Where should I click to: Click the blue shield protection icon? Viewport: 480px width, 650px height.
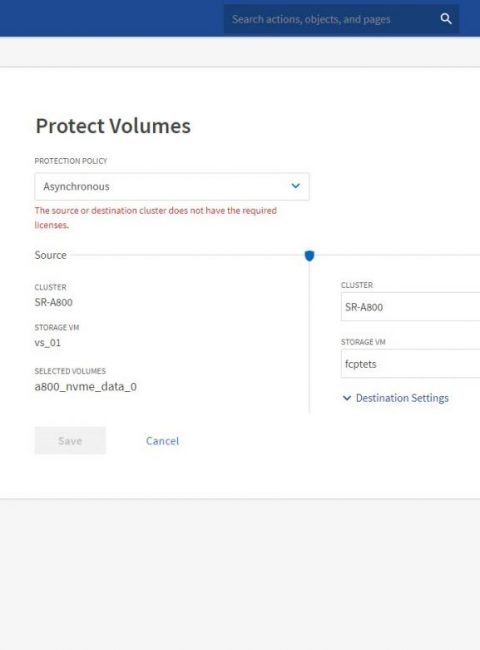click(309, 255)
